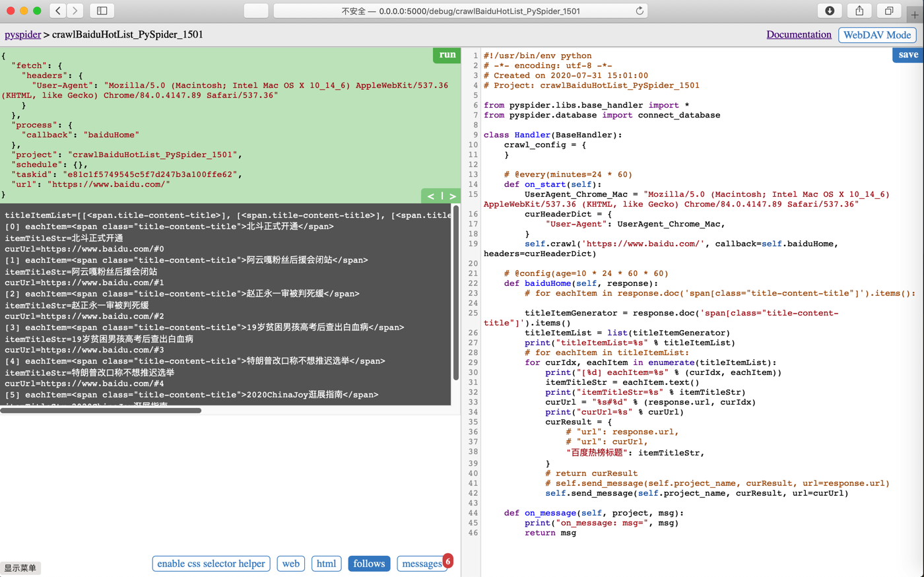Switch to WebDAV Mode
Viewport: 924px width, 577px height.
[x=877, y=35]
